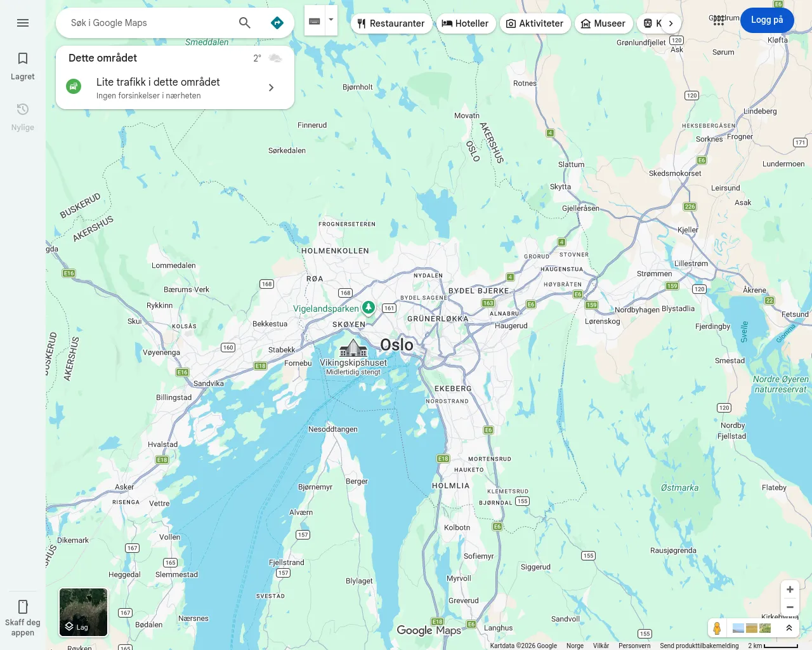Open the Personvern privacy link
The image size is (812, 650).
click(x=634, y=646)
